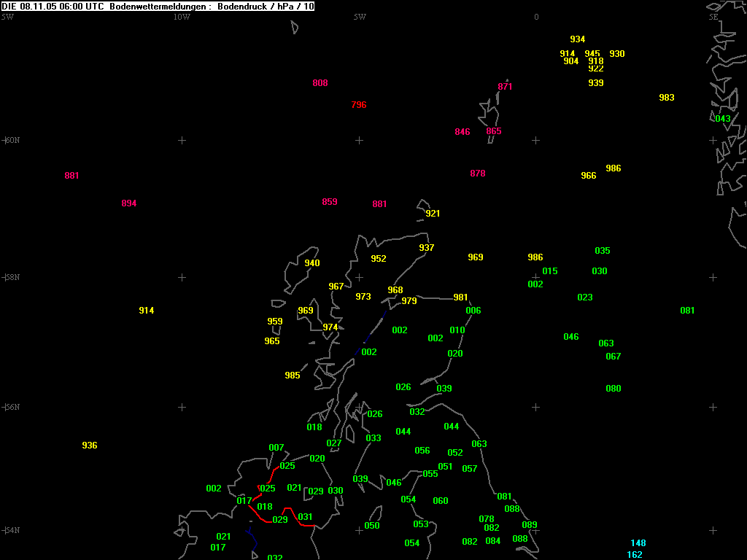Click the 56N latitude label
The image size is (747, 560).
coord(11,407)
